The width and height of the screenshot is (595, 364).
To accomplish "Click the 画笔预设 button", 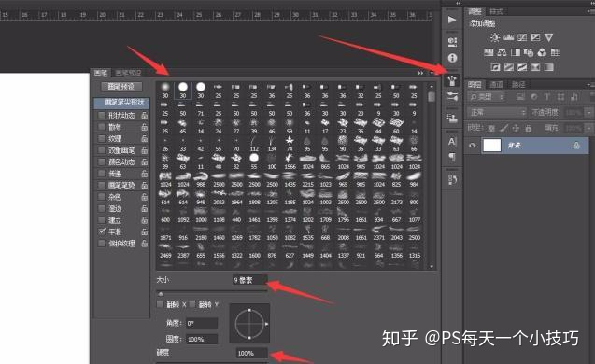I will pyautogui.click(x=121, y=87).
